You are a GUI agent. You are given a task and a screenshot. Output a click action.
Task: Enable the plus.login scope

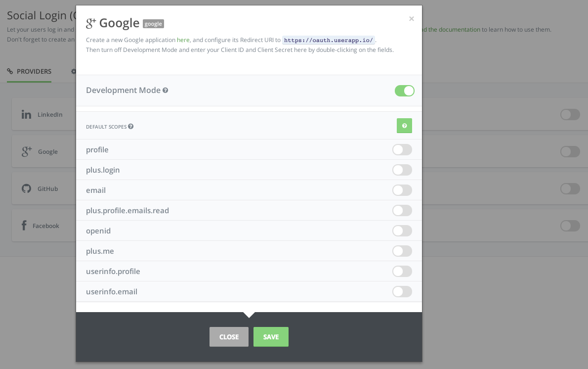(x=402, y=170)
